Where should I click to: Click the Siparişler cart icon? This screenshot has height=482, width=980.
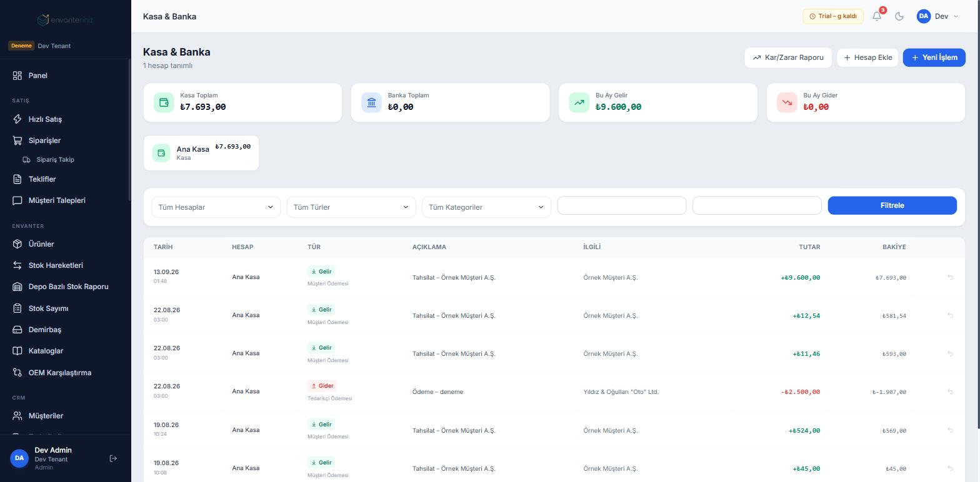click(17, 140)
